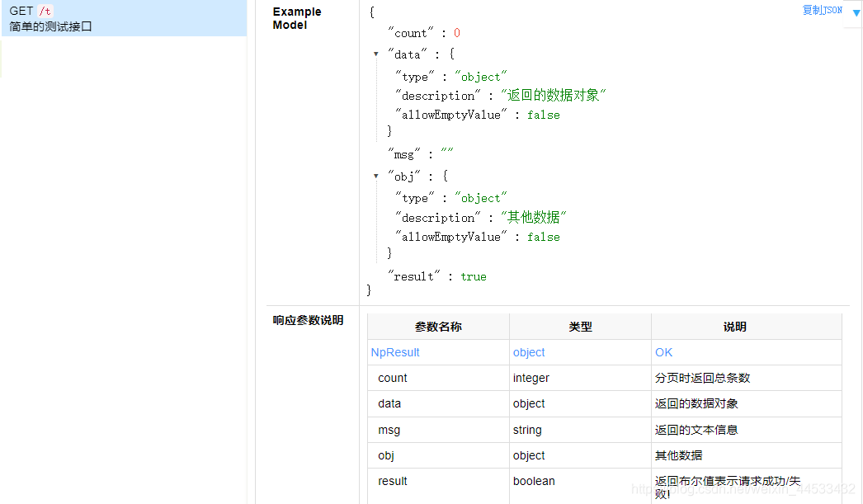
Task: Click the 简单的测试接口 description text
Action: pyautogui.click(x=50, y=26)
